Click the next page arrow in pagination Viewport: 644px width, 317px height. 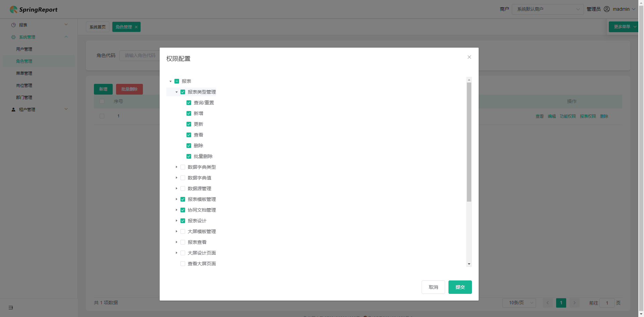[x=575, y=303]
